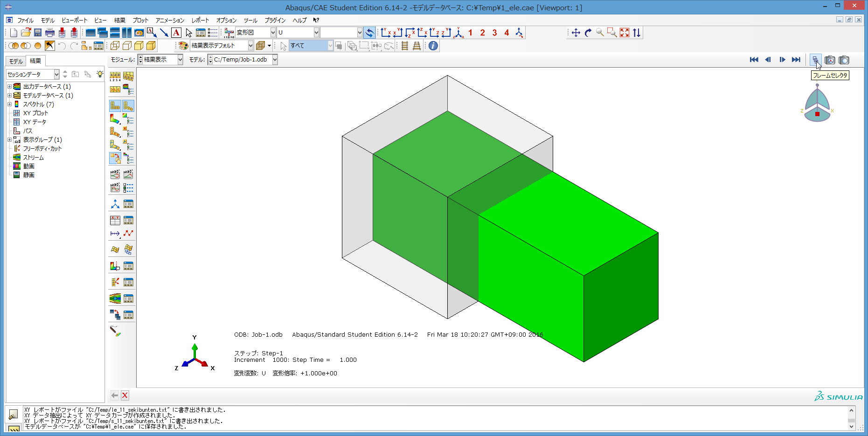Toggle shaded render style

point(151,46)
